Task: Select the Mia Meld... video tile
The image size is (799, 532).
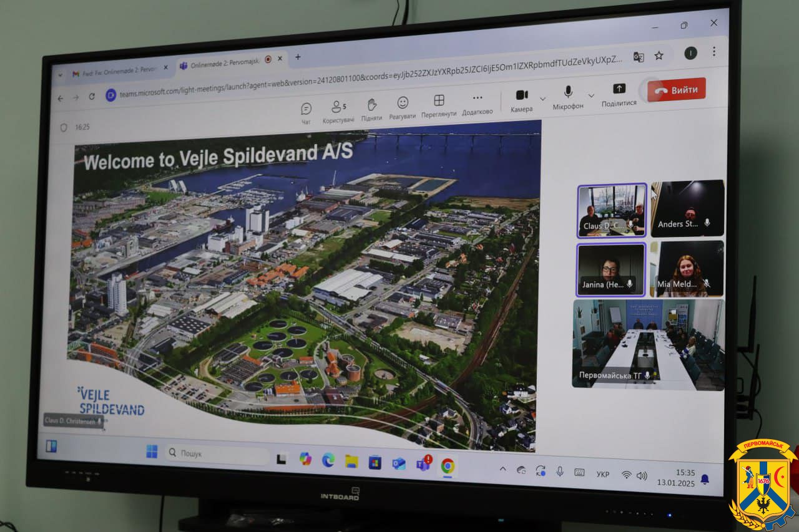Action: tap(687, 269)
